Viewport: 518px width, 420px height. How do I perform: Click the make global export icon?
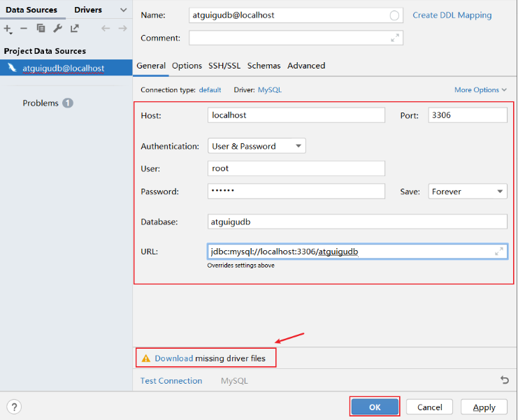coord(75,29)
